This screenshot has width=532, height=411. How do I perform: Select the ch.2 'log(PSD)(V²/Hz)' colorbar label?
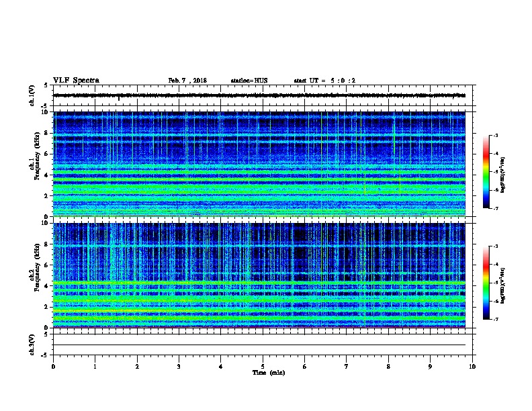pyautogui.click(x=502, y=285)
